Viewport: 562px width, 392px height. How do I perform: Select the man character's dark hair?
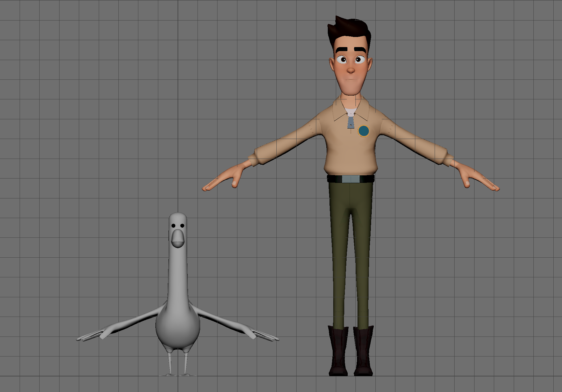349,35
